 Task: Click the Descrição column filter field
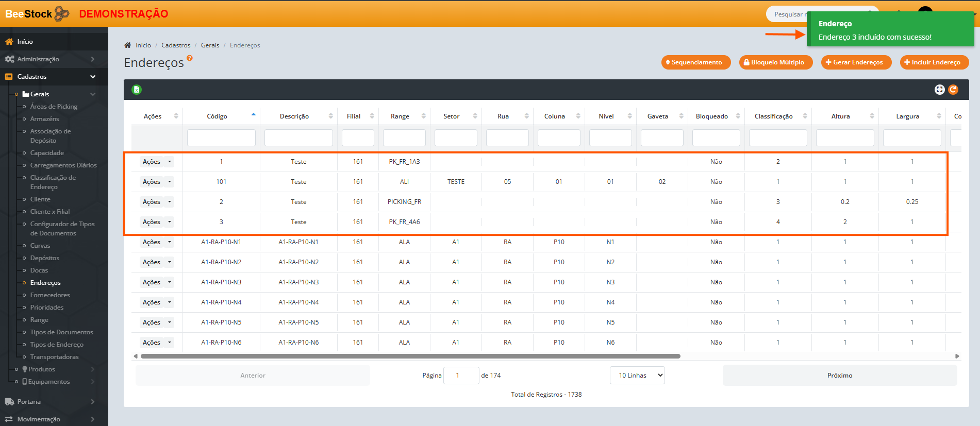click(298, 138)
